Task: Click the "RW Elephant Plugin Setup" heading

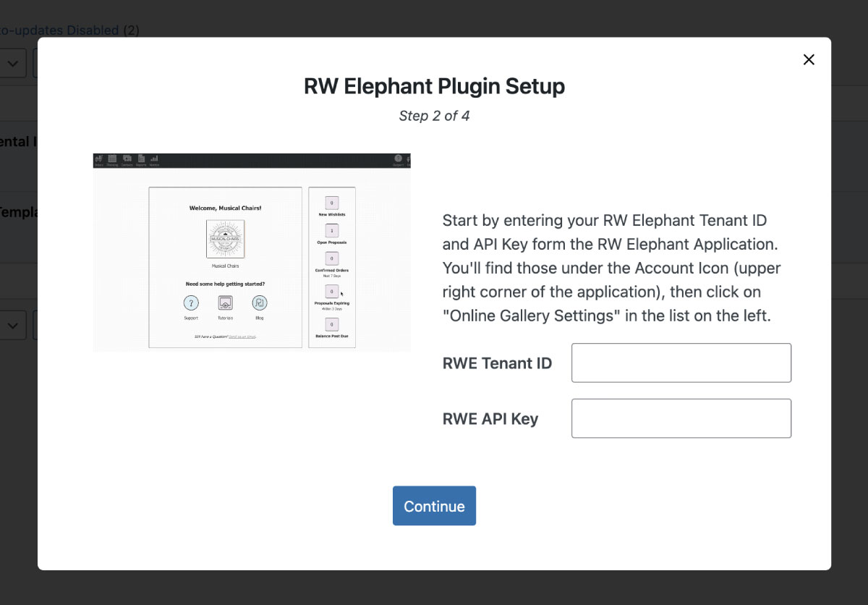Action: (x=434, y=86)
